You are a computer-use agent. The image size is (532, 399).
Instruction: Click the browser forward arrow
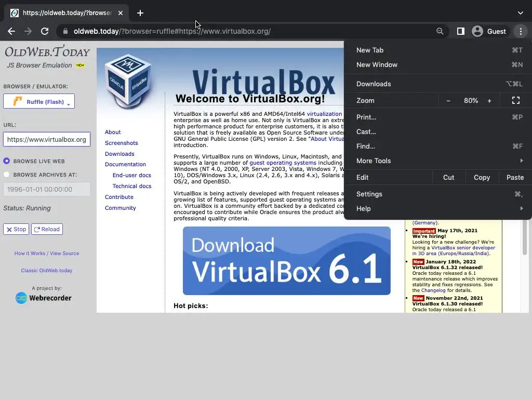(x=28, y=31)
